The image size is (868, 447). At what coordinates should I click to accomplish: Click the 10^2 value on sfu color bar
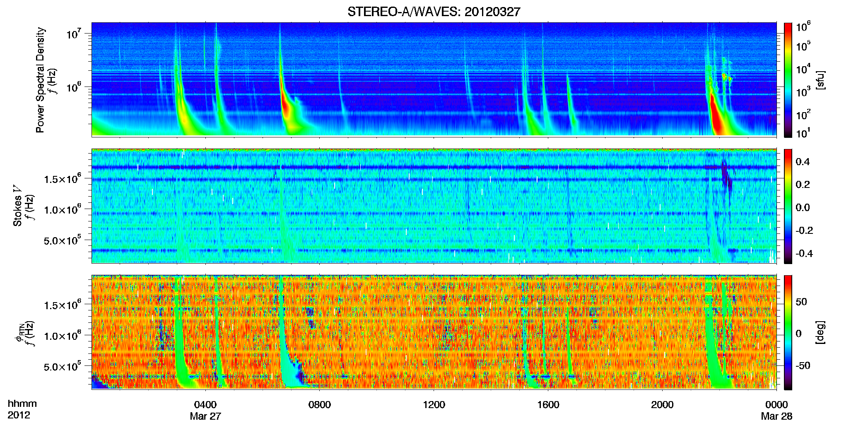tap(803, 114)
